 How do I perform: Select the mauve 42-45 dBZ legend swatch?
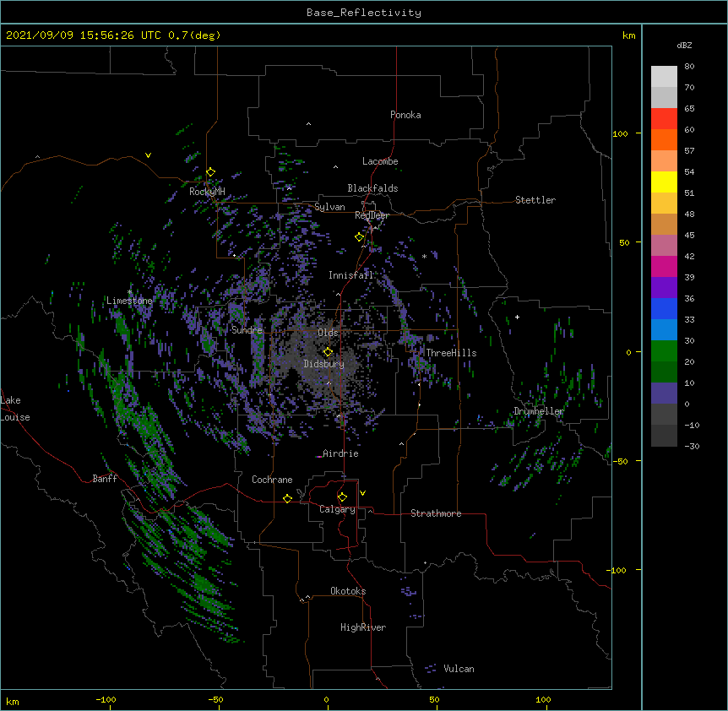coord(664,245)
